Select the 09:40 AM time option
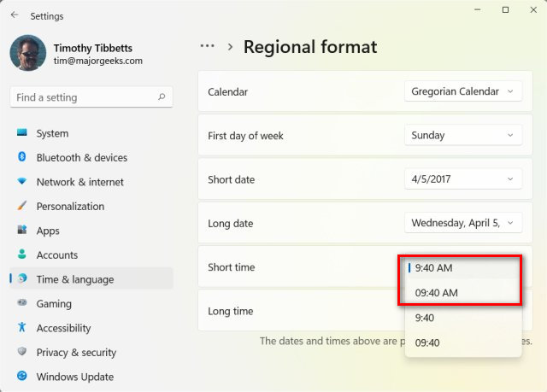This screenshot has width=547, height=392. [x=437, y=292]
